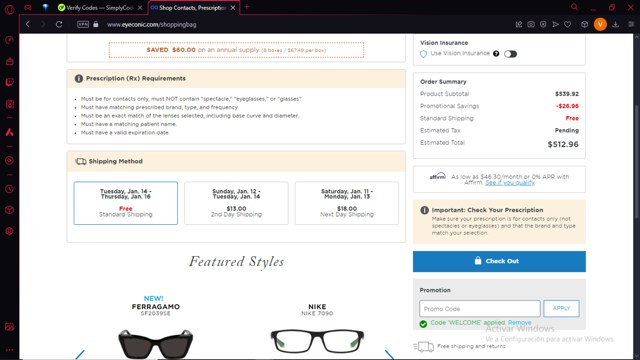Click the Vision Insurance help question-mark icon
Viewport: 640px width, 360px height.
click(496, 53)
